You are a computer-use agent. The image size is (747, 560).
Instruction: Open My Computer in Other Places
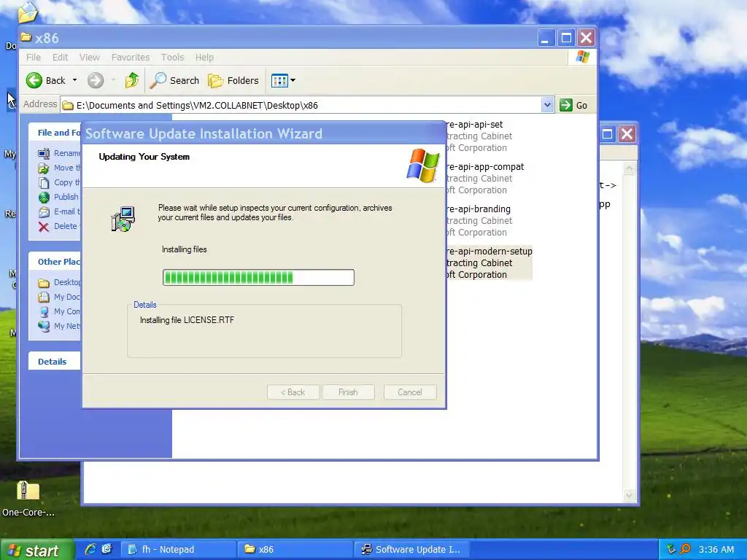(59, 311)
